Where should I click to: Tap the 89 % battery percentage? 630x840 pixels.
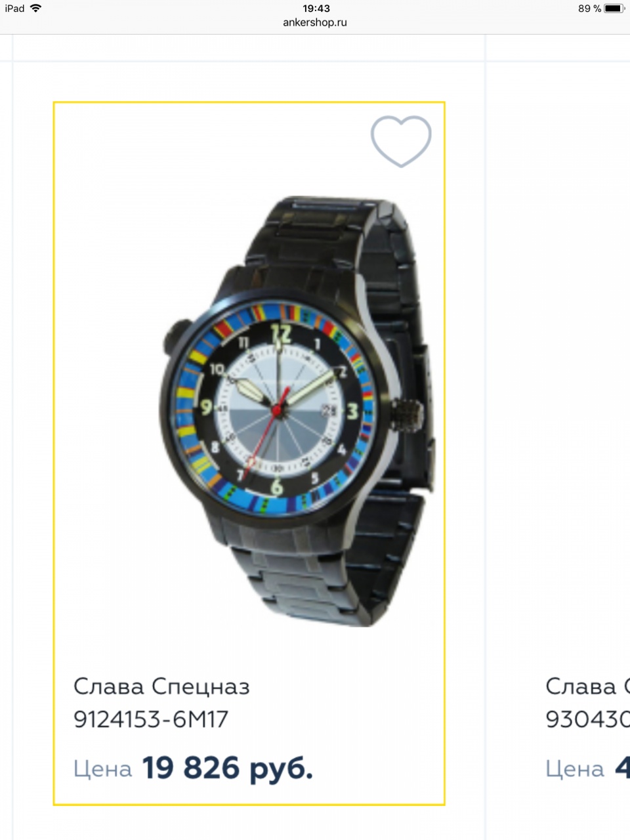click(589, 9)
